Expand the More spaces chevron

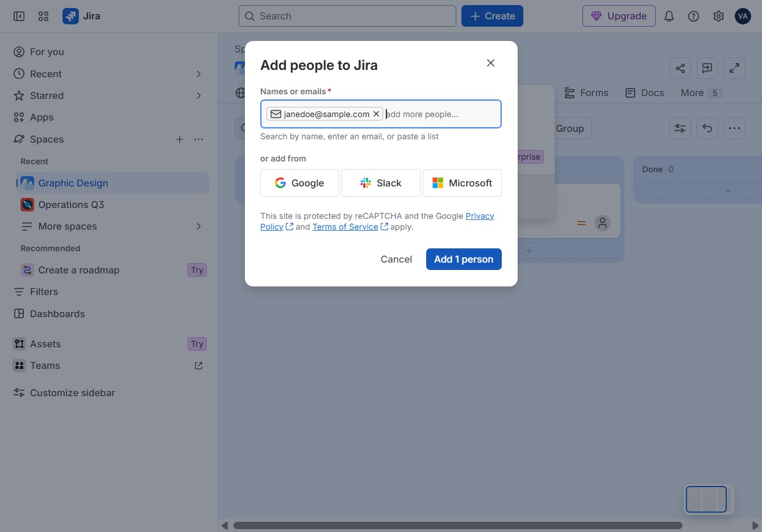tap(198, 226)
